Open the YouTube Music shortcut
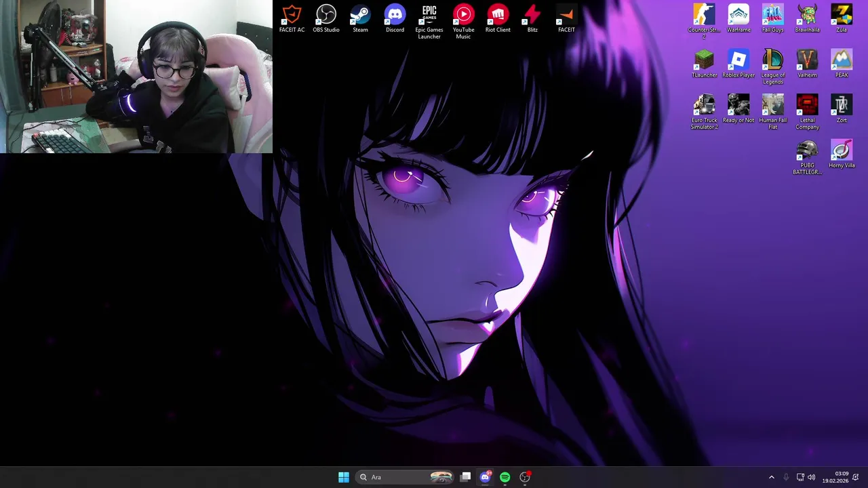Image resolution: width=868 pixels, height=488 pixels. point(464,22)
